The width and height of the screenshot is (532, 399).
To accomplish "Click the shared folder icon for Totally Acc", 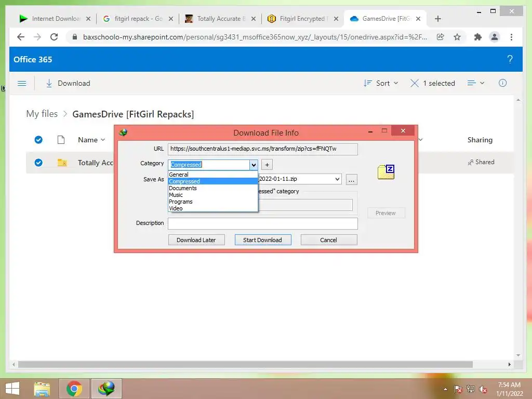I will click(62, 163).
